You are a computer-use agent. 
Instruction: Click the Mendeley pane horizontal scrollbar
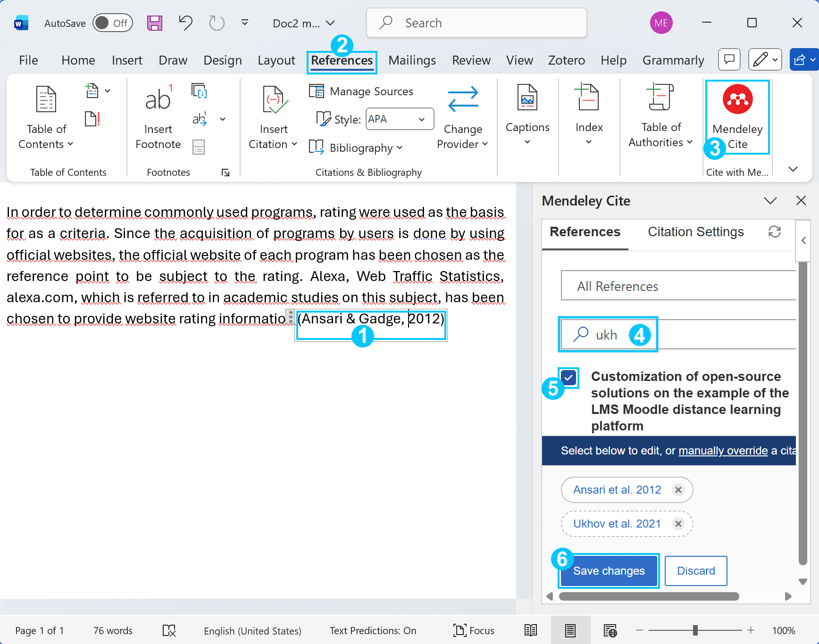(x=649, y=596)
